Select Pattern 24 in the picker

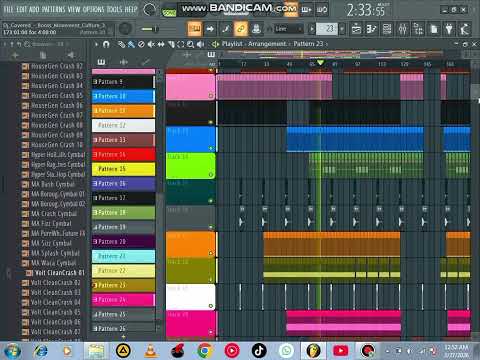point(123,300)
